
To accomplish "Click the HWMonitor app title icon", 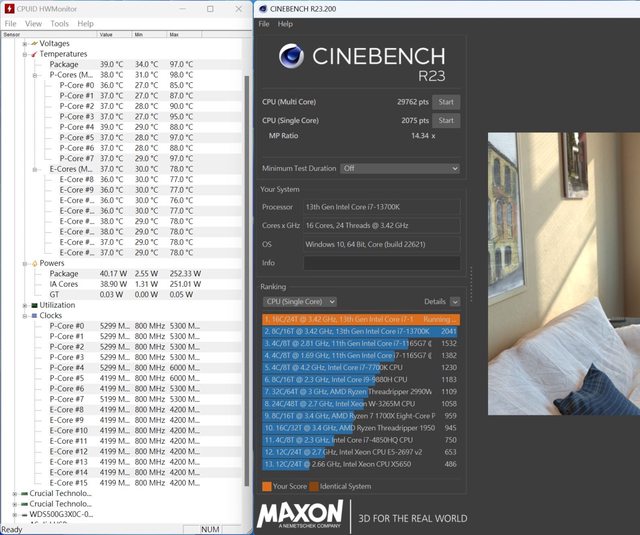I will 8,7.
